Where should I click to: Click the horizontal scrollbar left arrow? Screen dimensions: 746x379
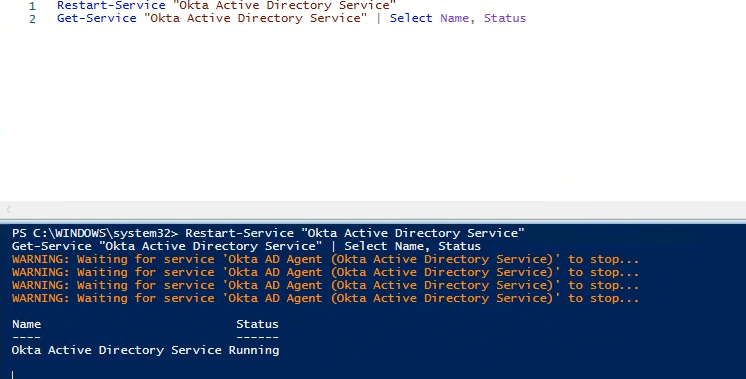pyautogui.click(x=8, y=210)
